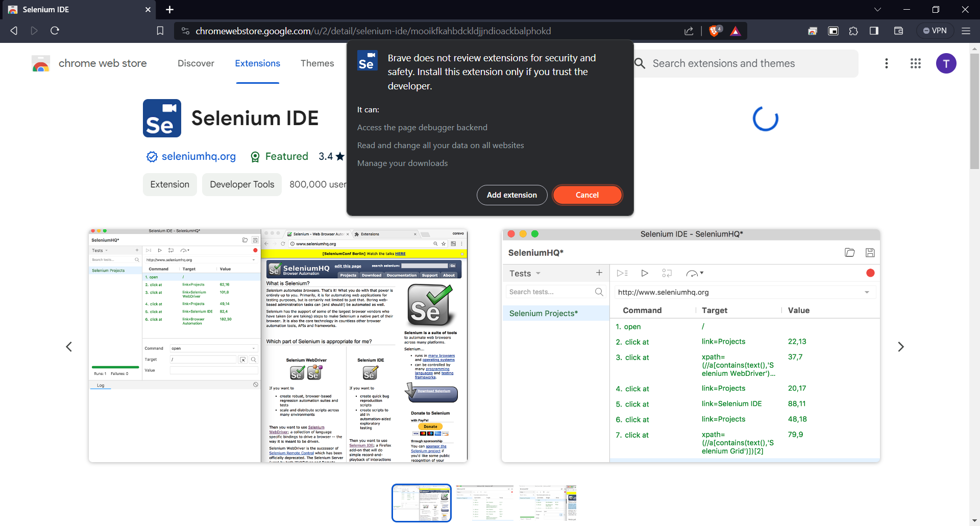
Task: Toggle the browser sidebar panel icon
Action: (874, 31)
